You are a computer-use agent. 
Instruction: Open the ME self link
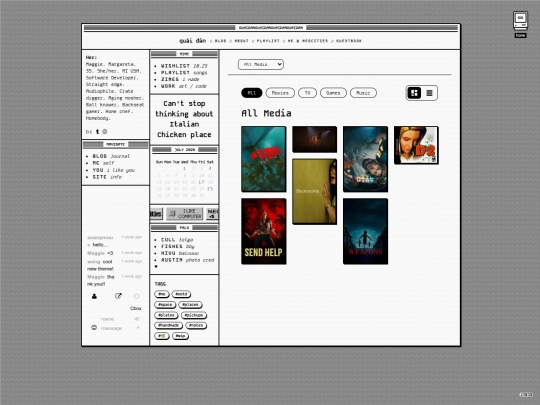[x=103, y=163]
